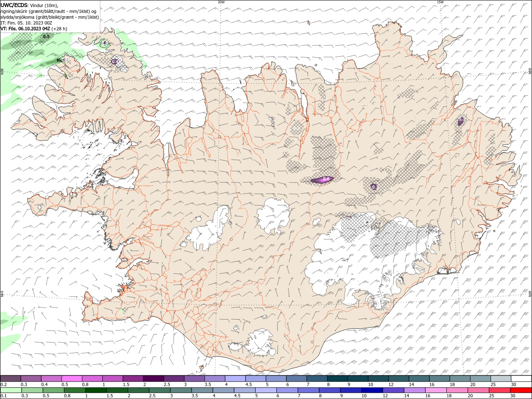This screenshot has height=399, width=532.
Task: Click the 'VT: Fös. 06.10.2023 04Z (+28 h)' text
Action: point(34,29)
